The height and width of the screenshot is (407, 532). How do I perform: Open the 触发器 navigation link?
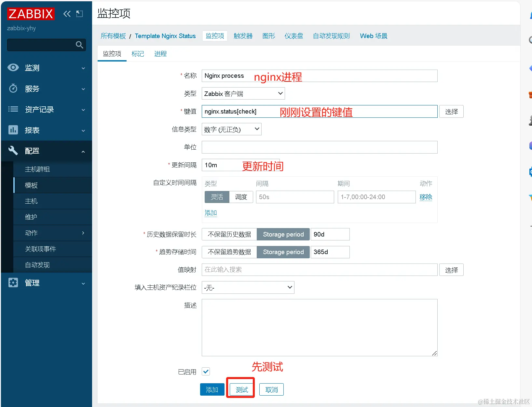click(243, 36)
